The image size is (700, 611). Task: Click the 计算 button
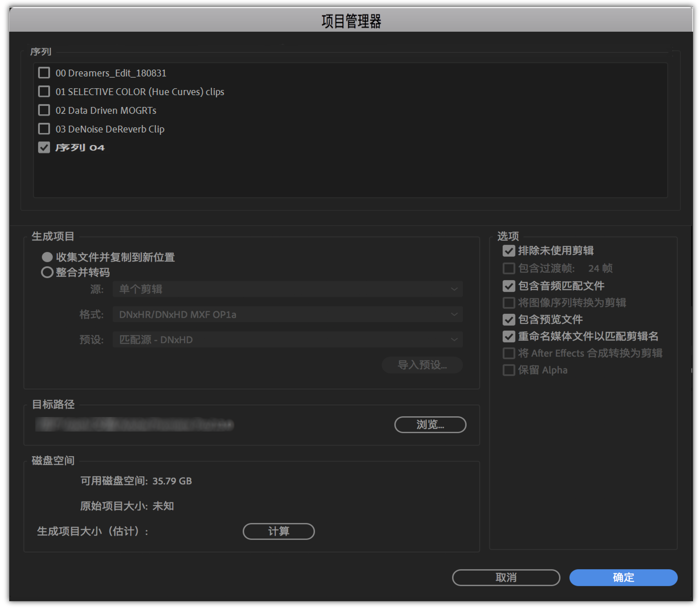click(278, 532)
